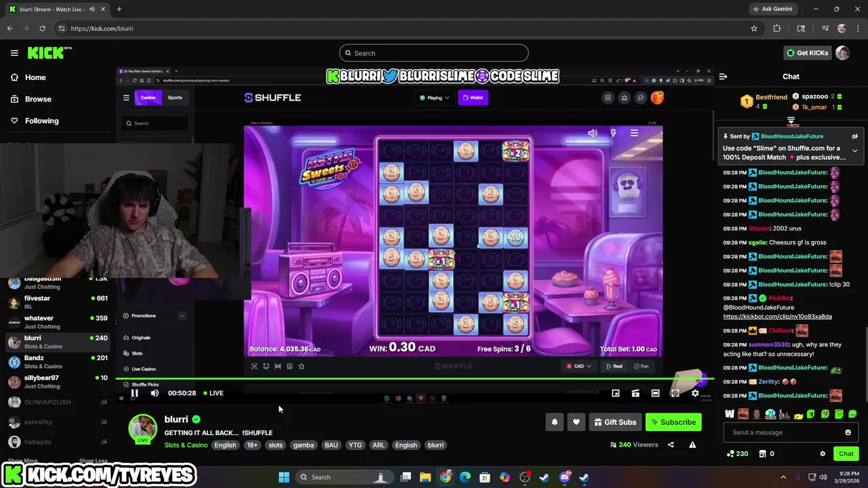Open the Slots & Casino category link
The image size is (868, 488).
click(186, 445)
